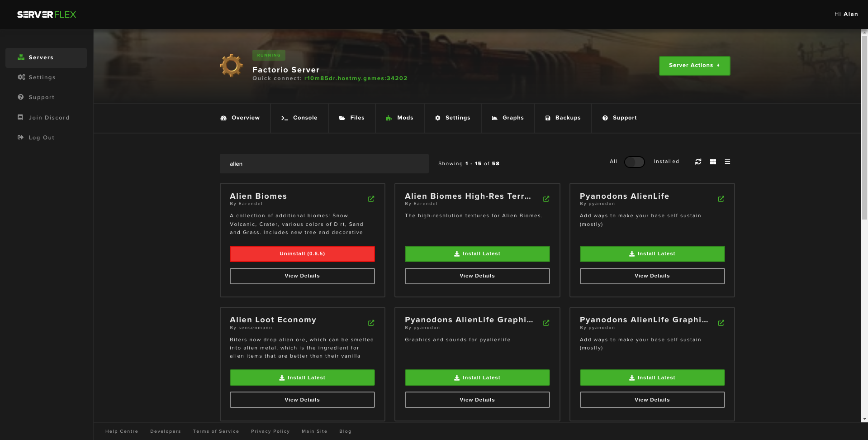Select Join Discord in sidebar
The height and width of the screenshot is (440, 868).
click(46, 118)
